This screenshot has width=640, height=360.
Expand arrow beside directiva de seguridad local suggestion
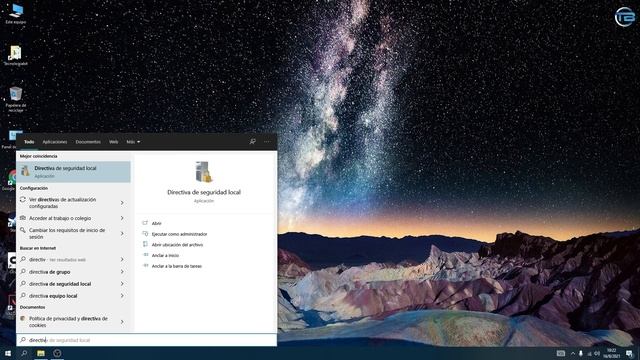click(122, 284)
